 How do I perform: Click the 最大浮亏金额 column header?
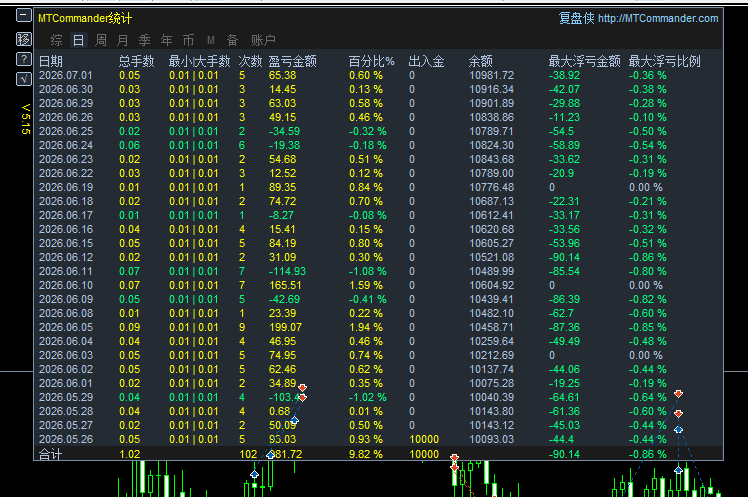pyautogui.click(x=584, y=61)
